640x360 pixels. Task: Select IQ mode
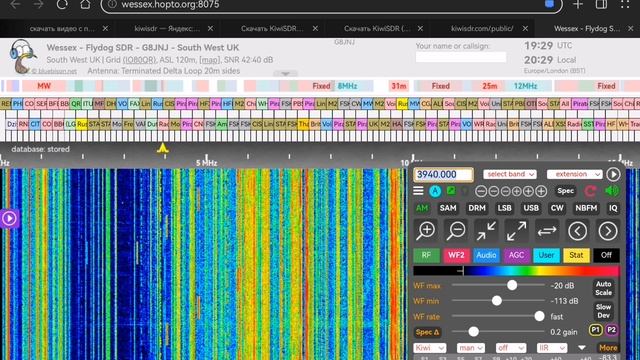point(613,208)
